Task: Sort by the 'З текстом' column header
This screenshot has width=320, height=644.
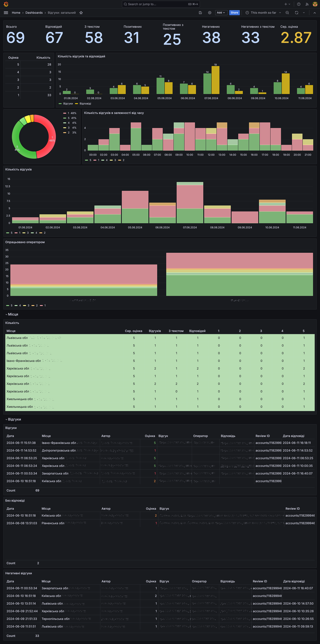Action: tap(176, 331)
